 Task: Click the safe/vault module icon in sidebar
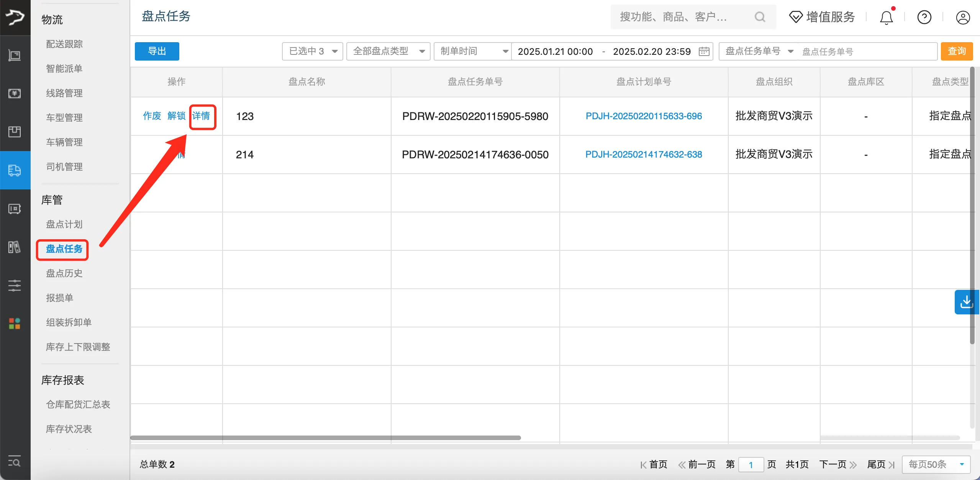click(x=15, y=209)
